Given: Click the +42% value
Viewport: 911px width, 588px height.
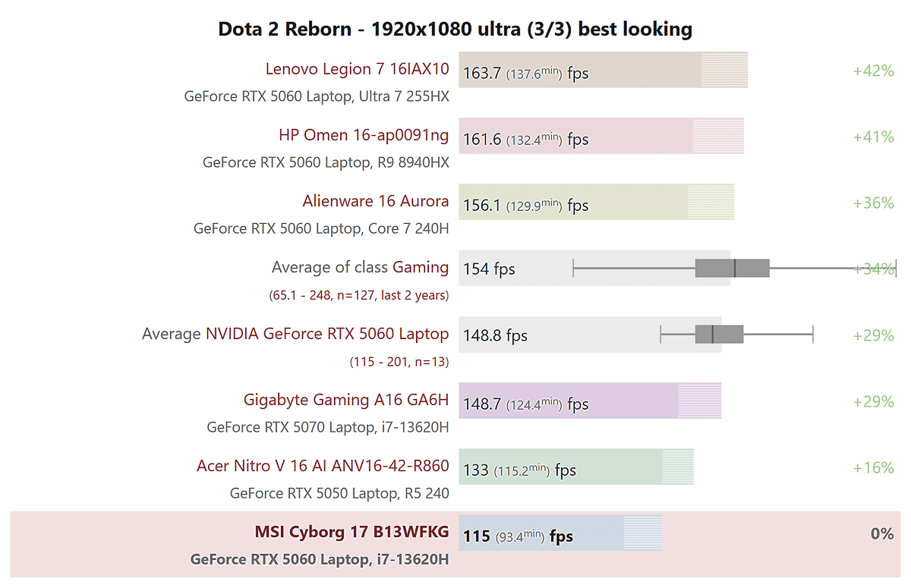Looking at the screenshot, I should 873,71.
